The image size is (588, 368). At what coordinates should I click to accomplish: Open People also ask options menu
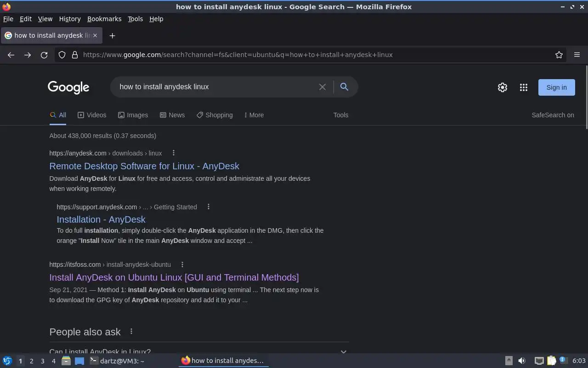click(x=131, y=331)
